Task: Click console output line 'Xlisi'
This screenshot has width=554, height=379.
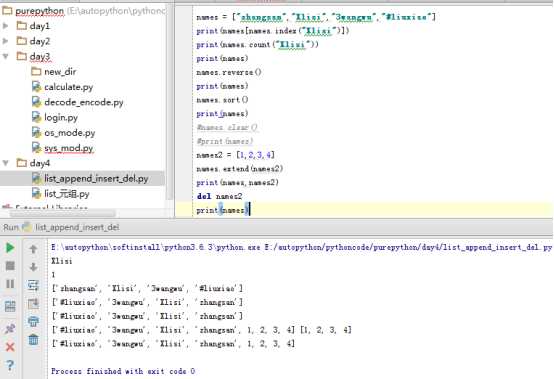Action: [x=62, y=261]
